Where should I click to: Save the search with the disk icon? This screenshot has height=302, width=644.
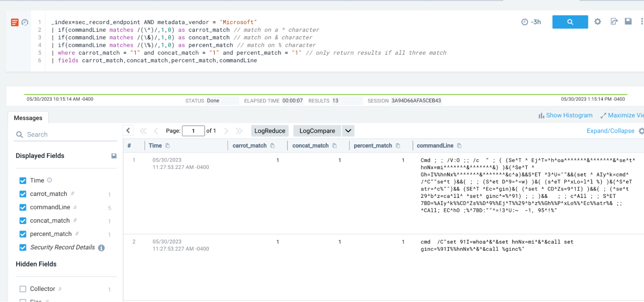[628, 22]
